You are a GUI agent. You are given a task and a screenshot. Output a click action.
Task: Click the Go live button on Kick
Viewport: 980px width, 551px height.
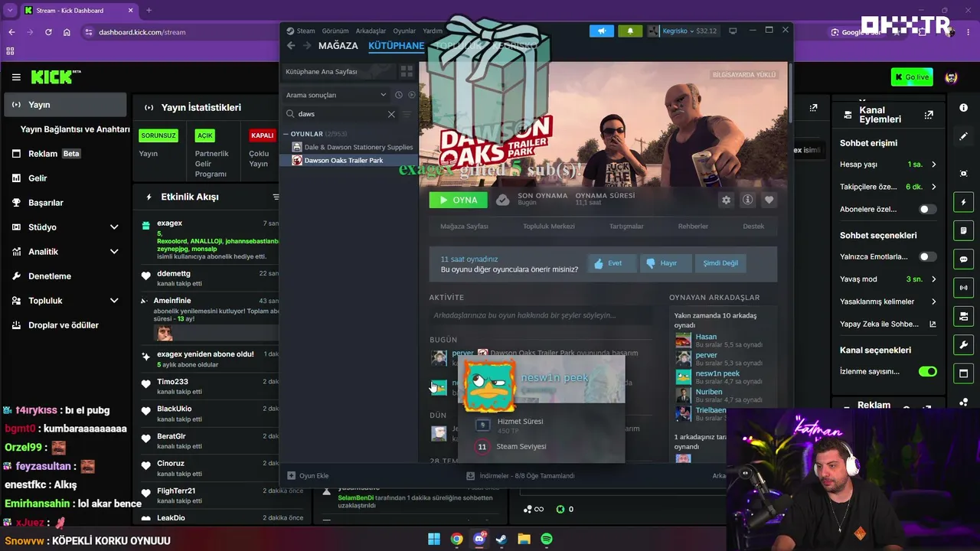pyautogui.click(x=912, y=77)
